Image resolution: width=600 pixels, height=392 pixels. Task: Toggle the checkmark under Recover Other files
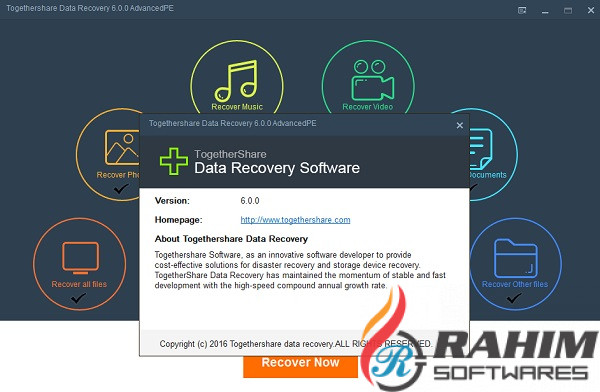(x=514, y=297)
